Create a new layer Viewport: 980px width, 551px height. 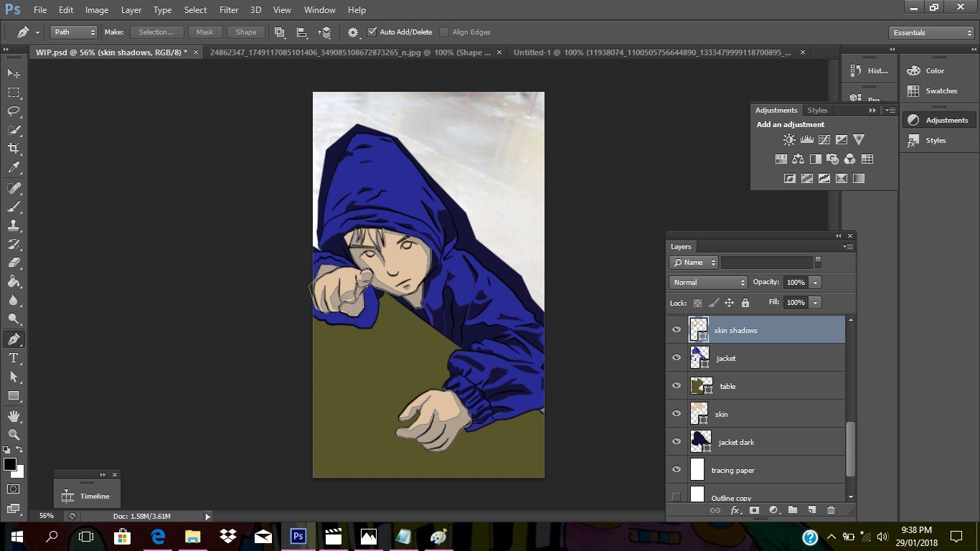(811, 510)
